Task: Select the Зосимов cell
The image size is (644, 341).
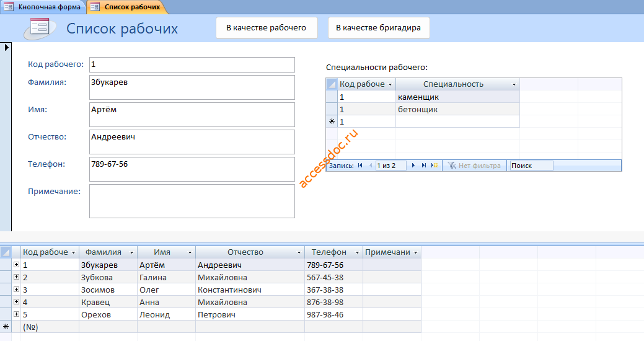Action: point(108,290)
